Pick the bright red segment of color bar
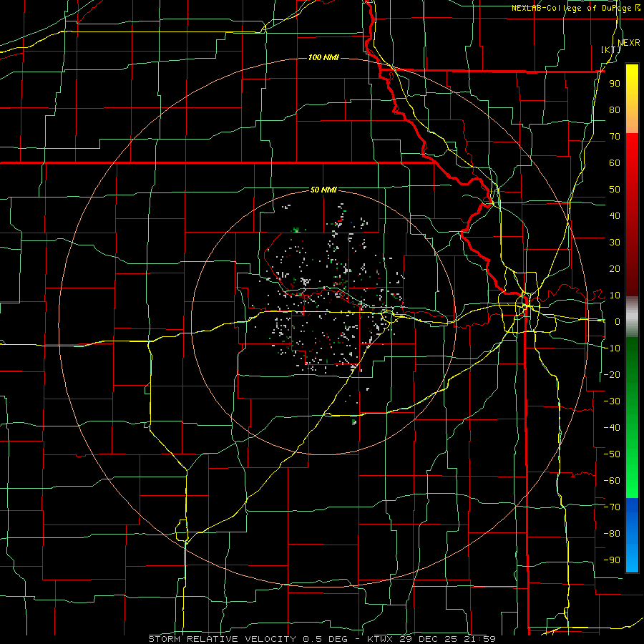644x644 pixels. [632, 152]
